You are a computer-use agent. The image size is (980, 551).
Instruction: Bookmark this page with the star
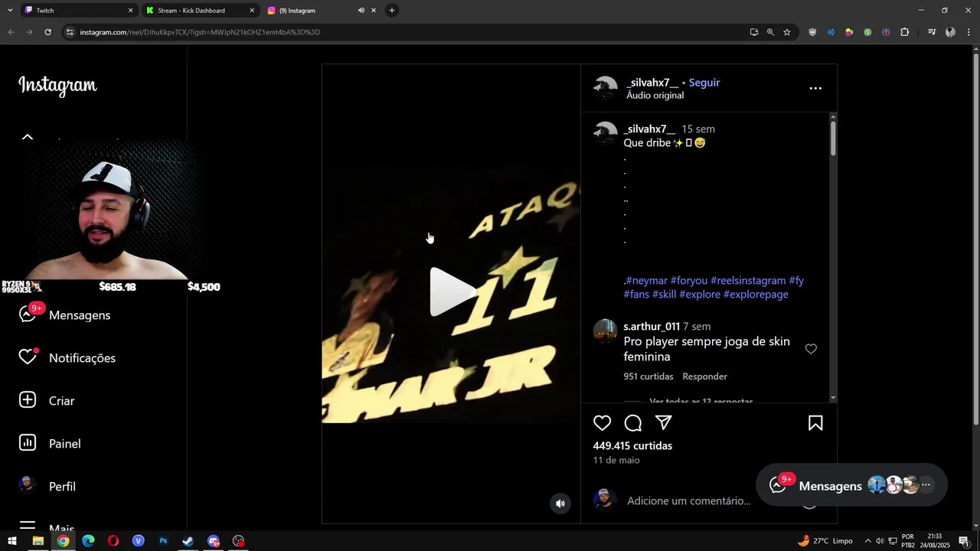click(786, 32)
